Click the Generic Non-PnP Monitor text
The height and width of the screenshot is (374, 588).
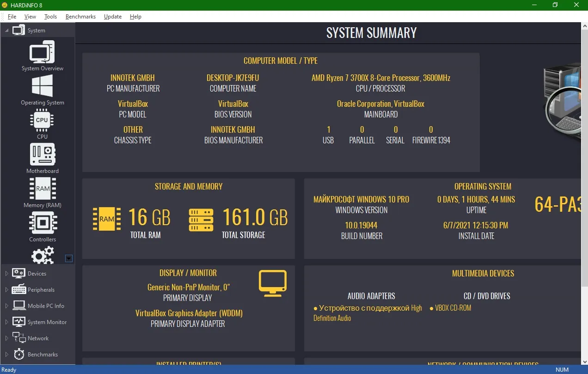[188, 288]
